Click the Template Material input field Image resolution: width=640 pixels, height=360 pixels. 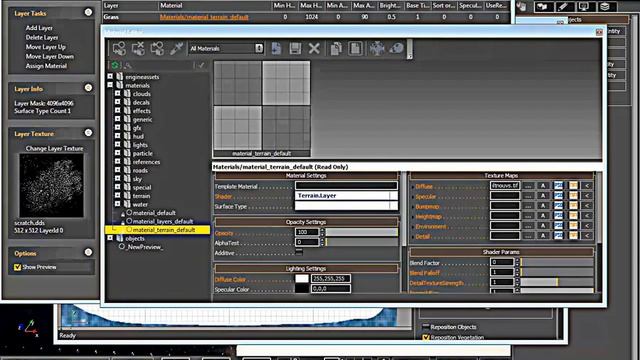[x=346, y=186]
